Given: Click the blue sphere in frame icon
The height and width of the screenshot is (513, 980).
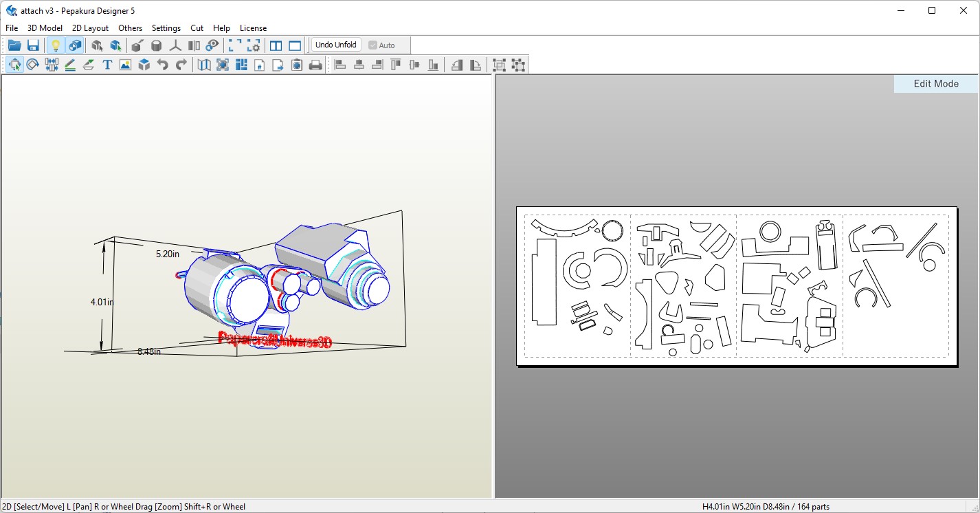Looking at the screenshot, I should tap(223, 65).
